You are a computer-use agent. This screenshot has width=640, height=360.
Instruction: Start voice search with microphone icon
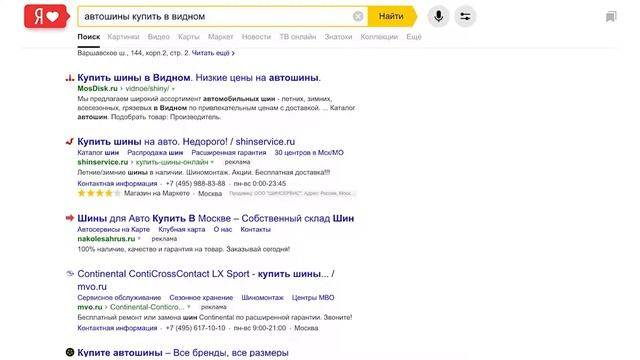(438, 16)
